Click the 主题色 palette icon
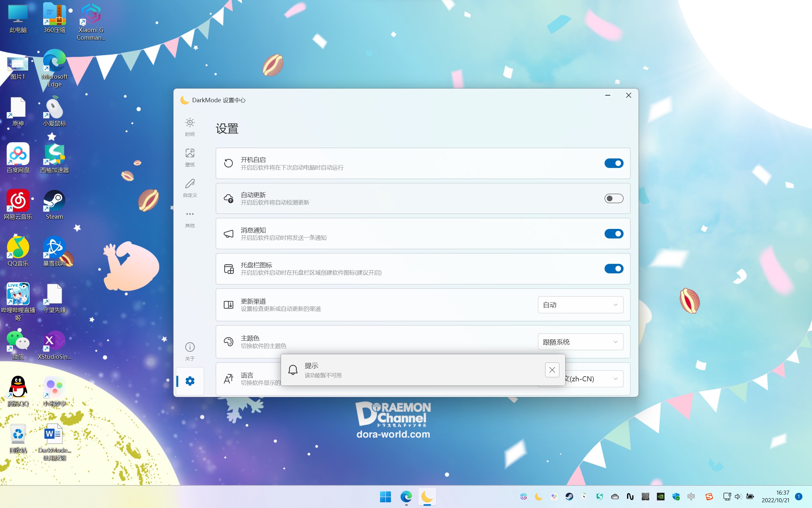The image size is (812, 508). [228, 342]
